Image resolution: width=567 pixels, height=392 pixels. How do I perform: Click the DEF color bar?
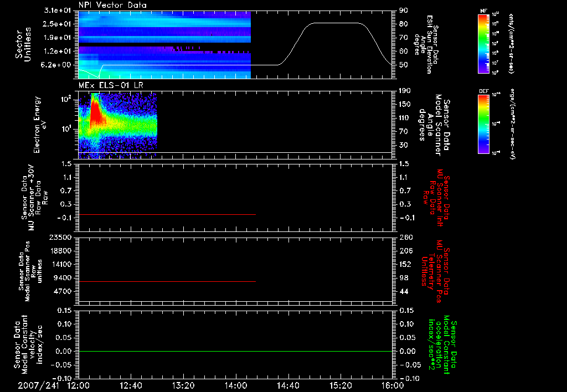[483, 124]
